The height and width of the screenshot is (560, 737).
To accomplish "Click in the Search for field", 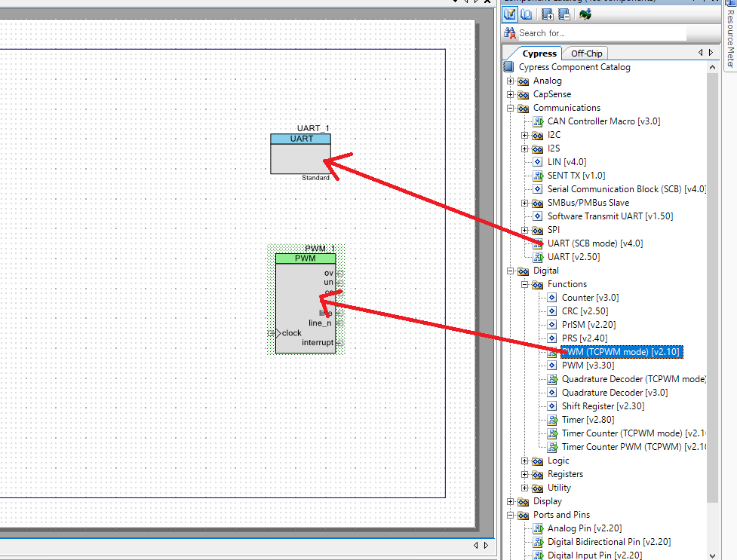I will pyautogui.click(x=602, y=33).
